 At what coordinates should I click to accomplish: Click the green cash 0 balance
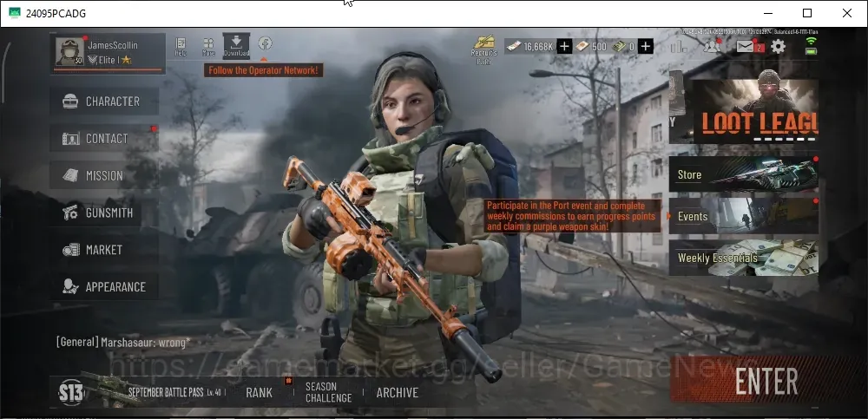click(x=622, y=47)
